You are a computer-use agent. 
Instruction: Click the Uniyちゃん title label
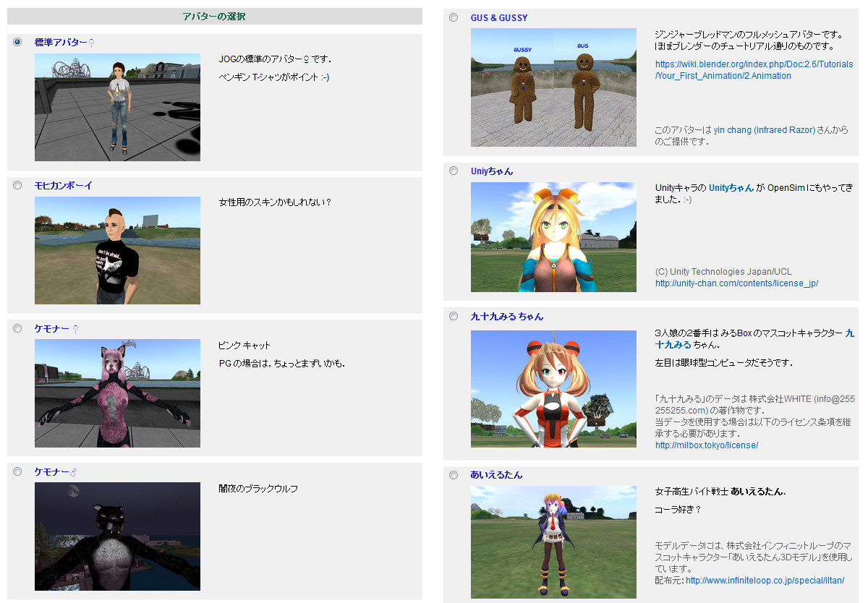coord(492,171)
